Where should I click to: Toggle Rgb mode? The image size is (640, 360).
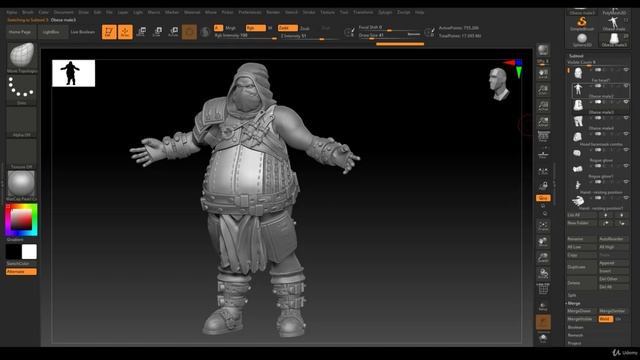pyautogui.click(x=255, y=28)
